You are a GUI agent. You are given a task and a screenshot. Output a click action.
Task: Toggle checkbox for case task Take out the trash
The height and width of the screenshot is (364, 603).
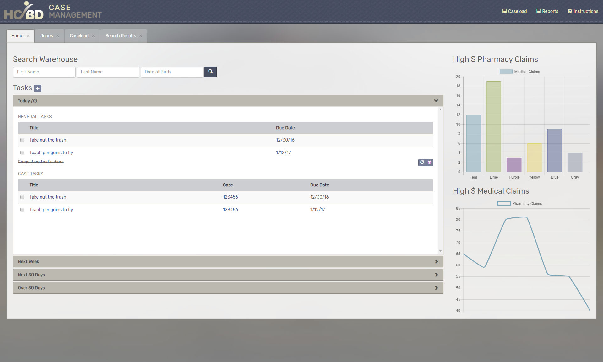[22, 197]
